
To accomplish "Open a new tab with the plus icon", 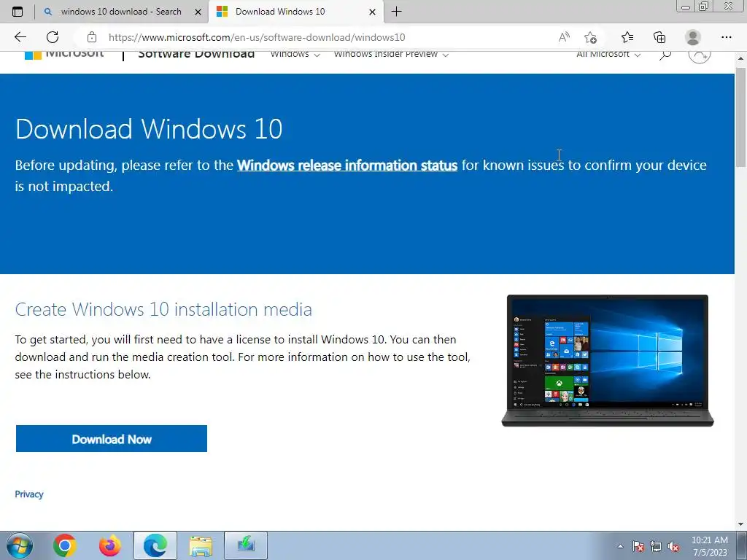I will 396,12.
